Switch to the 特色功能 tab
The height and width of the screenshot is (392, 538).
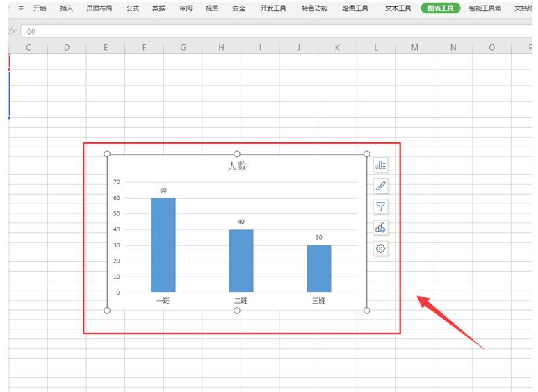tap(314, 8)
